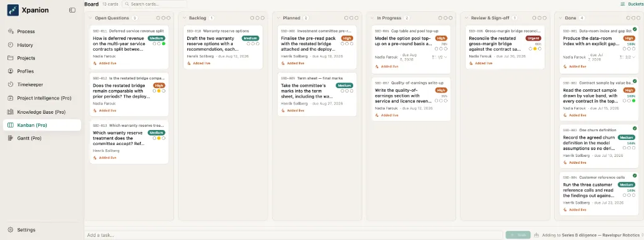Toggle yellow status dot on SBD-006 card
Image resolution: width=644 pixels, height=240 pixels.
[535, 49]
